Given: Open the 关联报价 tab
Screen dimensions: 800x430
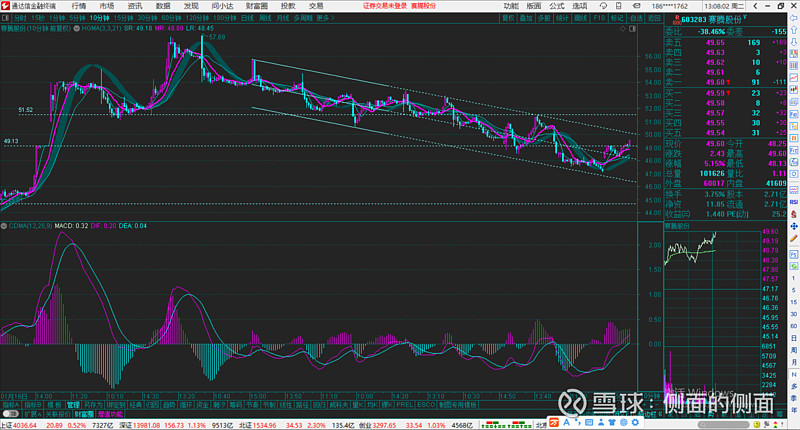Looking at the screenshot, I should (58, 414).
